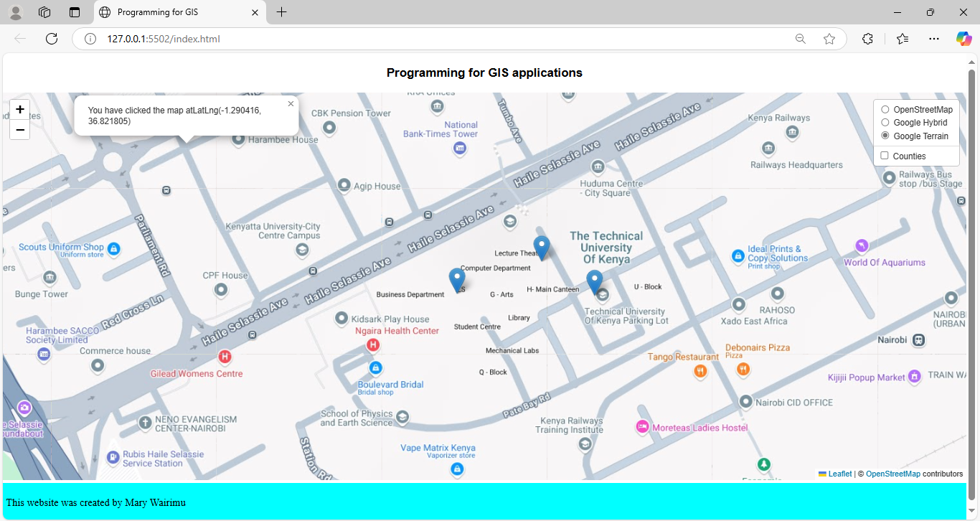The width and height of the screenshot is (980, 521).
Task: Click the marker near H-Main Canteen
Action: [x=594, y=282]
